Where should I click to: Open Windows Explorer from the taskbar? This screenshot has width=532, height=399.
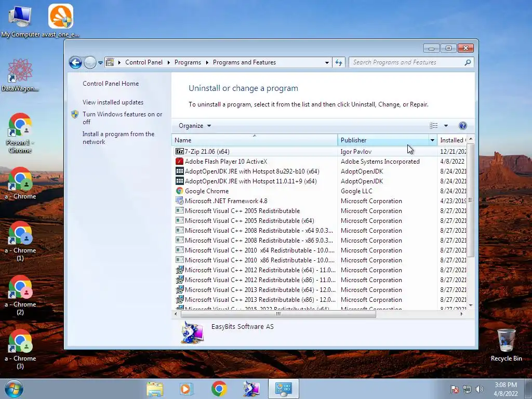click(155, 389)
